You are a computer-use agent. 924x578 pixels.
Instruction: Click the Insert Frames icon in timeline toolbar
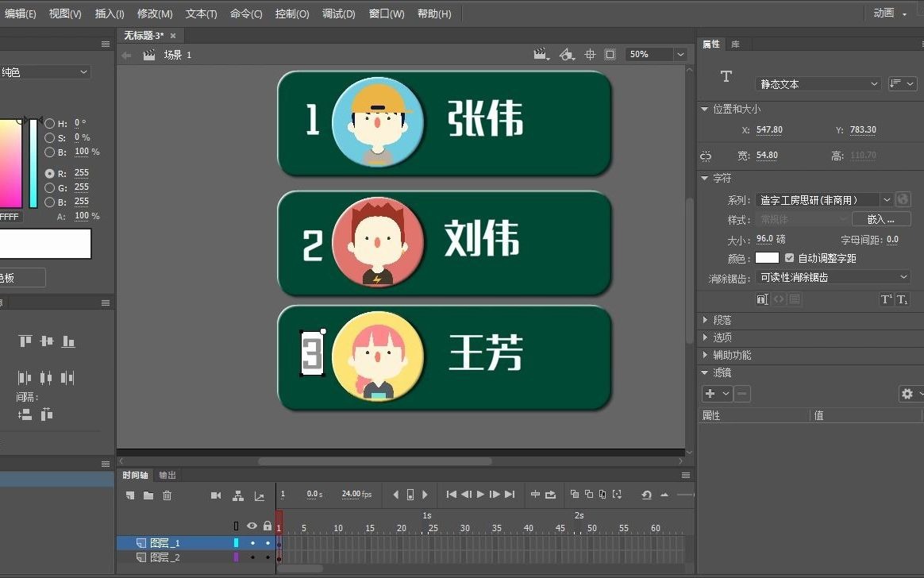(x=536, y=495)
